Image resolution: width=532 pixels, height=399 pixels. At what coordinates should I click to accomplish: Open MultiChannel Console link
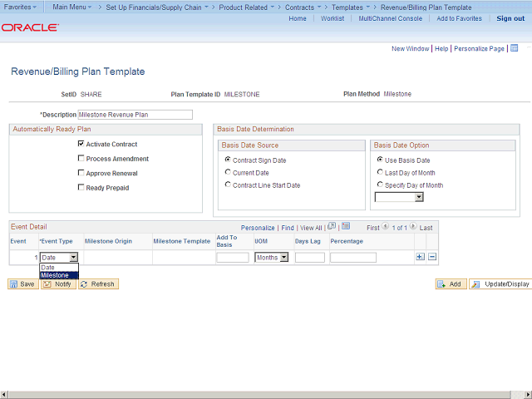390,18
